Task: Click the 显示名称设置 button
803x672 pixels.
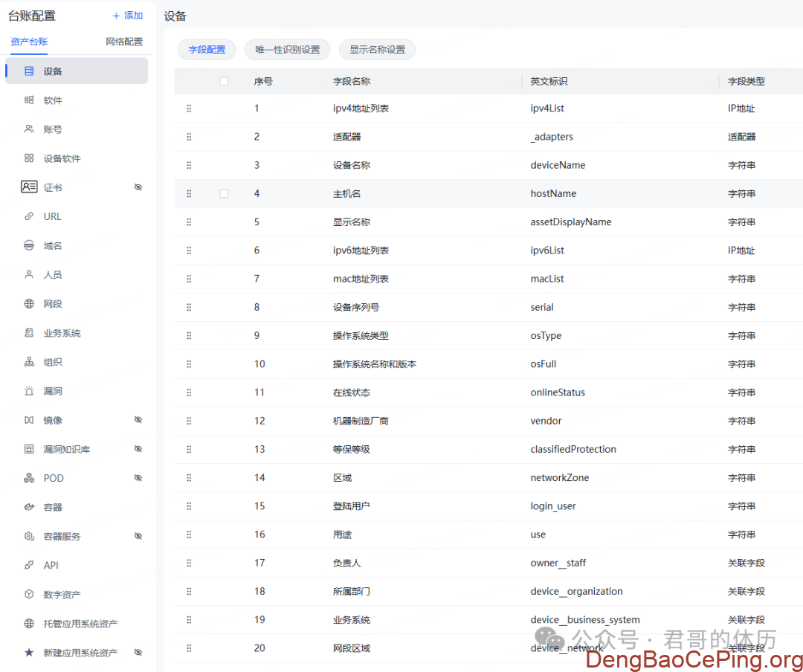Action: coord(377,50)
